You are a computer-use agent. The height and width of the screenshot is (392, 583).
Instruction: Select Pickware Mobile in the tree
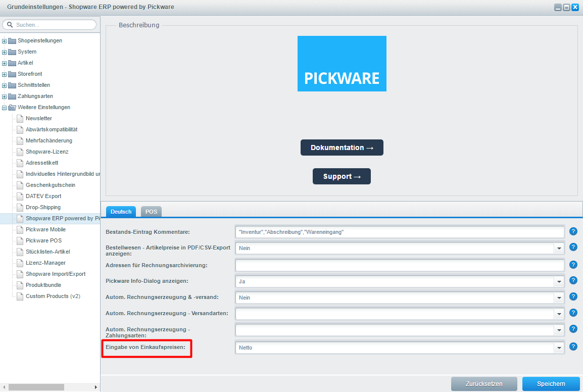tap(45, 229)
